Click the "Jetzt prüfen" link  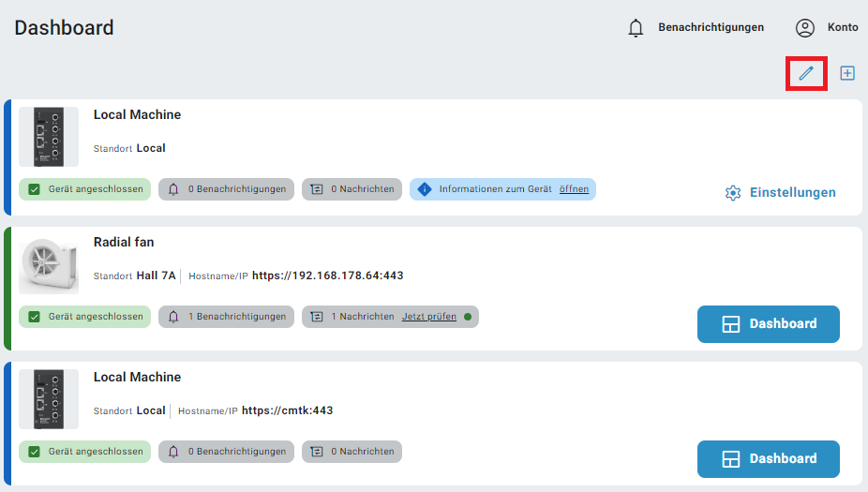pos(429,317)
